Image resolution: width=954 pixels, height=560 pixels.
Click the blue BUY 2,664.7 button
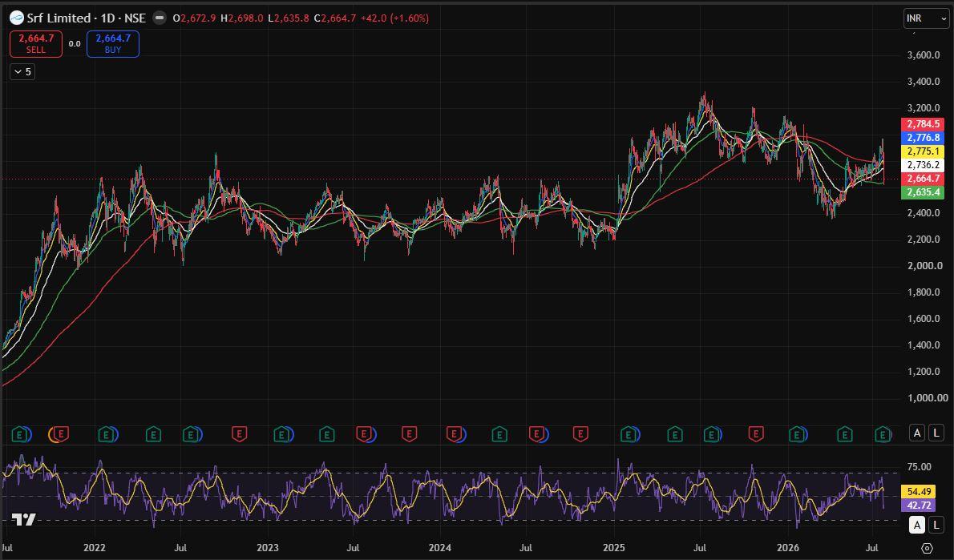click(x=113, y=44)
